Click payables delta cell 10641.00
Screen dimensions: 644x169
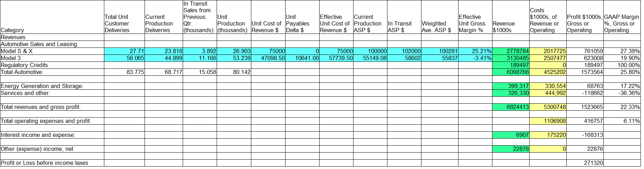click(x=302, y=58)
